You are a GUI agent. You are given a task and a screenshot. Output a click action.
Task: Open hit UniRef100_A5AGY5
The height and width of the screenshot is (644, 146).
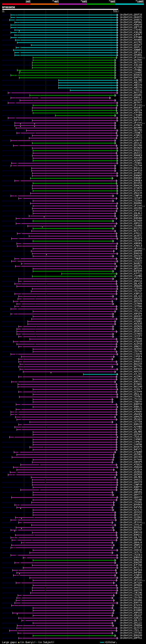[x=131, y=25]
